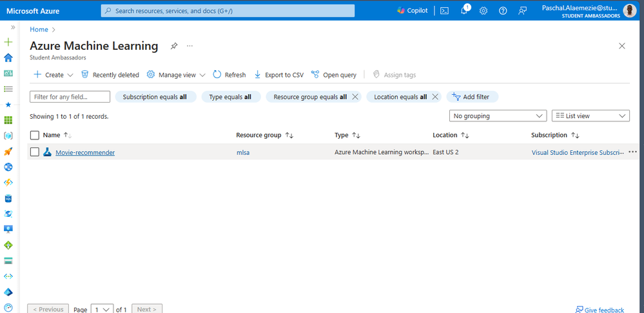644x313 pixels.
Task: Remove the Resource group filter
Action: [356, 97]
